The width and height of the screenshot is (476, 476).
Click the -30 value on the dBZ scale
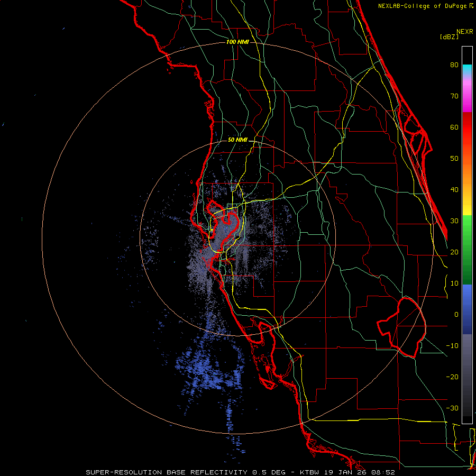point(452,408)
